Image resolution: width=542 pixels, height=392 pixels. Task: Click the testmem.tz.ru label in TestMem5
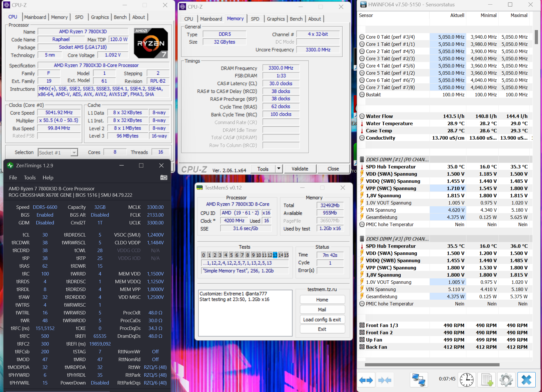coord(322,289)
